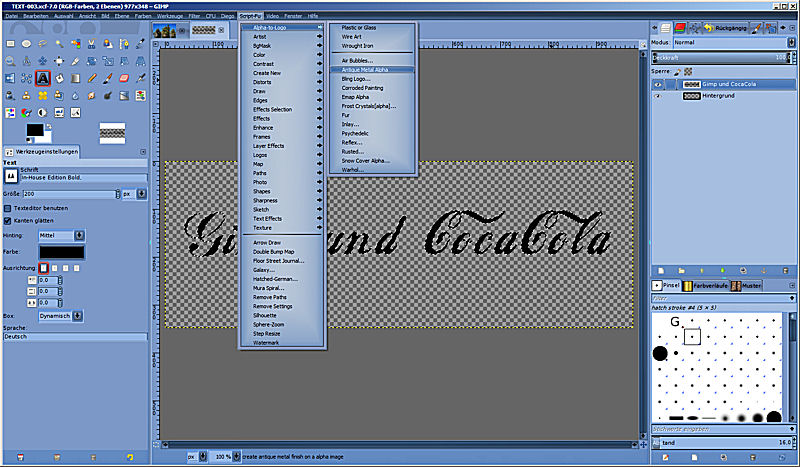Open the status bar px unit dropdown
Viewport: 800px width, 467px height.
[196, 456]
